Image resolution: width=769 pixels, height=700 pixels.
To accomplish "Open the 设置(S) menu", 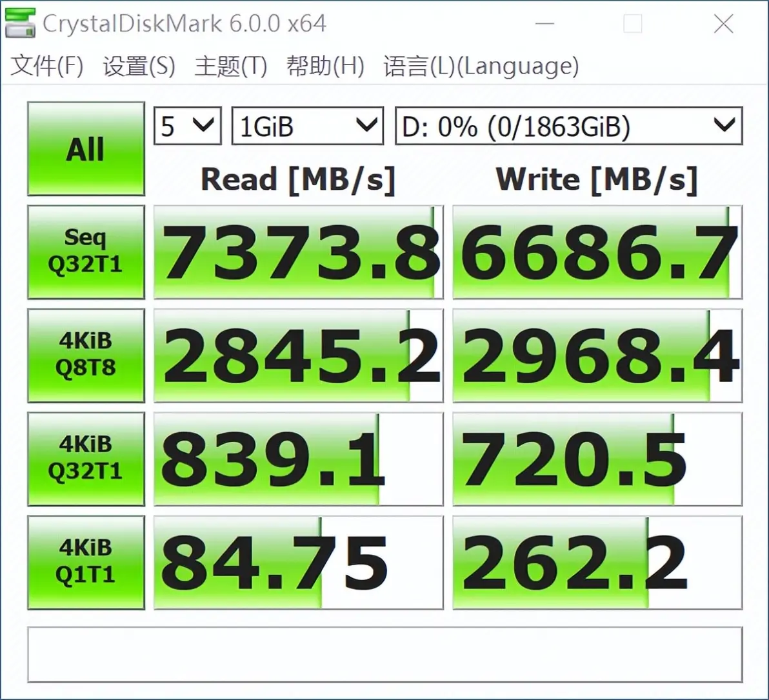I will click(x=139, y=66).
